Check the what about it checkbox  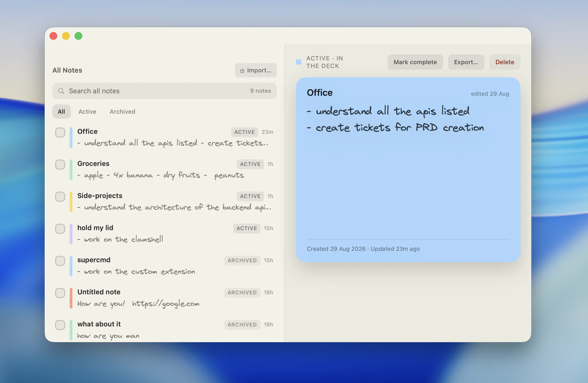(x=60, y=325)
